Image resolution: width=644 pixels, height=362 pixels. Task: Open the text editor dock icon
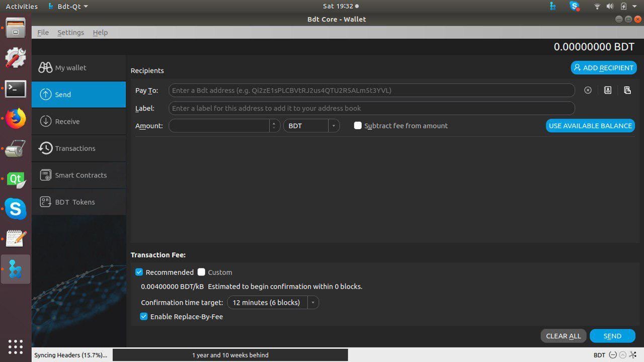(16, 239)
